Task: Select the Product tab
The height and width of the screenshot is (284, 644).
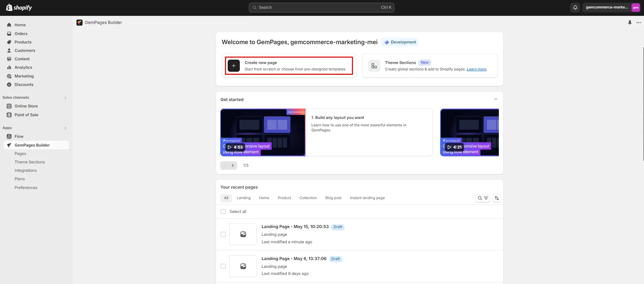Action: [x=284, y=198]
